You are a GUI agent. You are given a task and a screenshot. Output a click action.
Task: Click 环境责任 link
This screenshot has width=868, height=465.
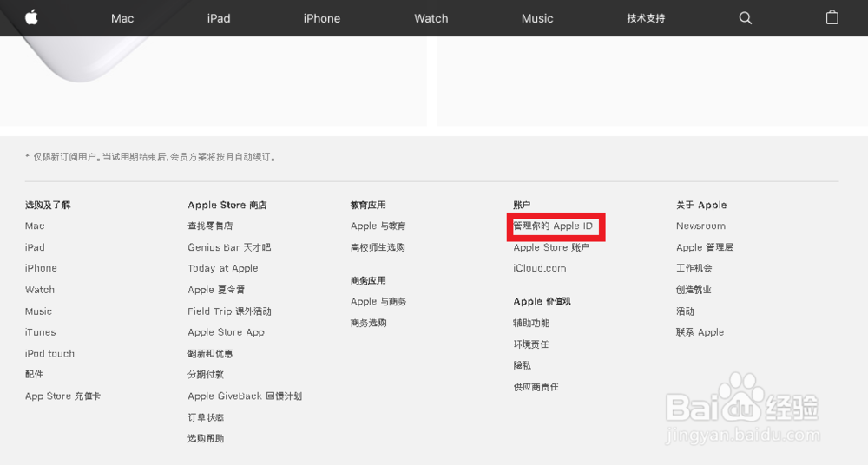click(x=531, y=344)
